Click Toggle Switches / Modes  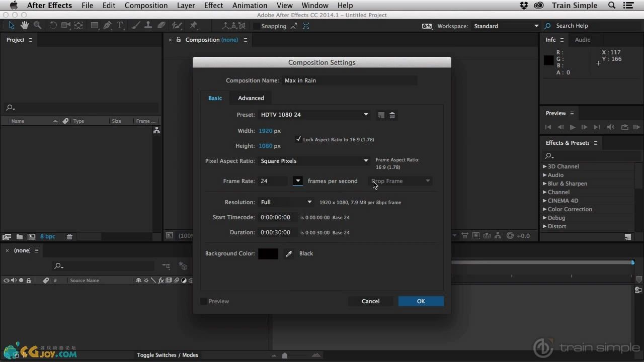(x=168, y=355)
